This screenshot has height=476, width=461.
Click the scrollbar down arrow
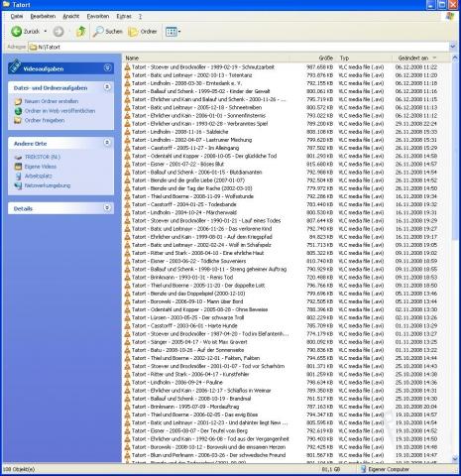tap(454, 458)
